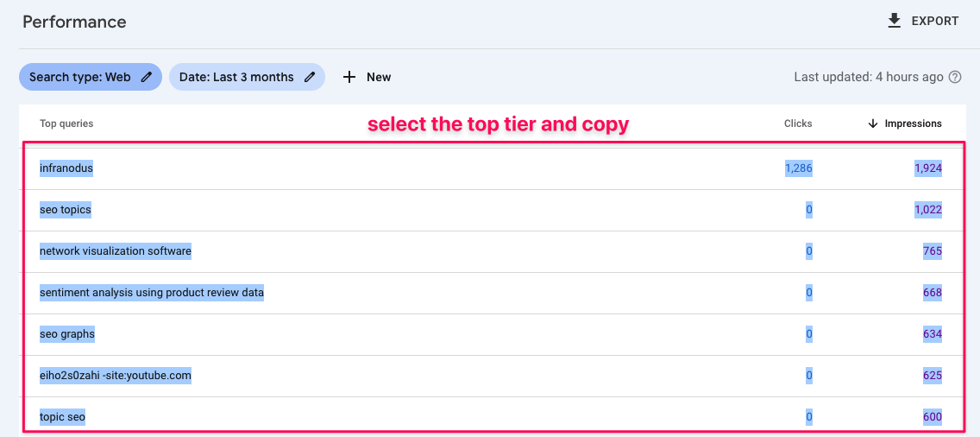Sort table by Impressions column header
980x437 pixels.
[x=913, y=123]
